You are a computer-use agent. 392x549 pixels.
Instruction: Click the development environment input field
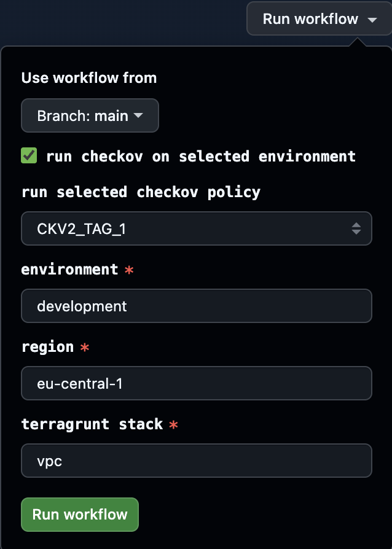click(197, 305)
